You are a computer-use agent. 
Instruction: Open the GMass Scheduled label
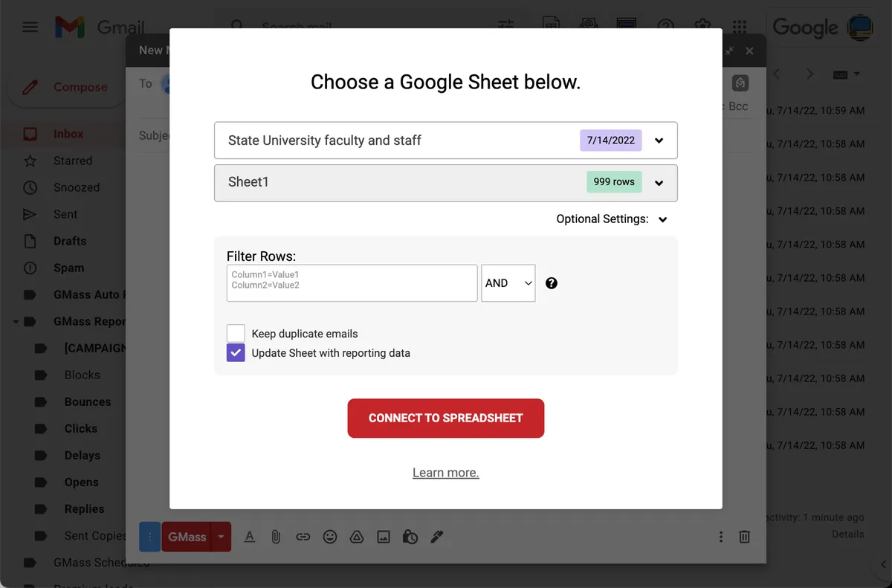tap(101, 562)
